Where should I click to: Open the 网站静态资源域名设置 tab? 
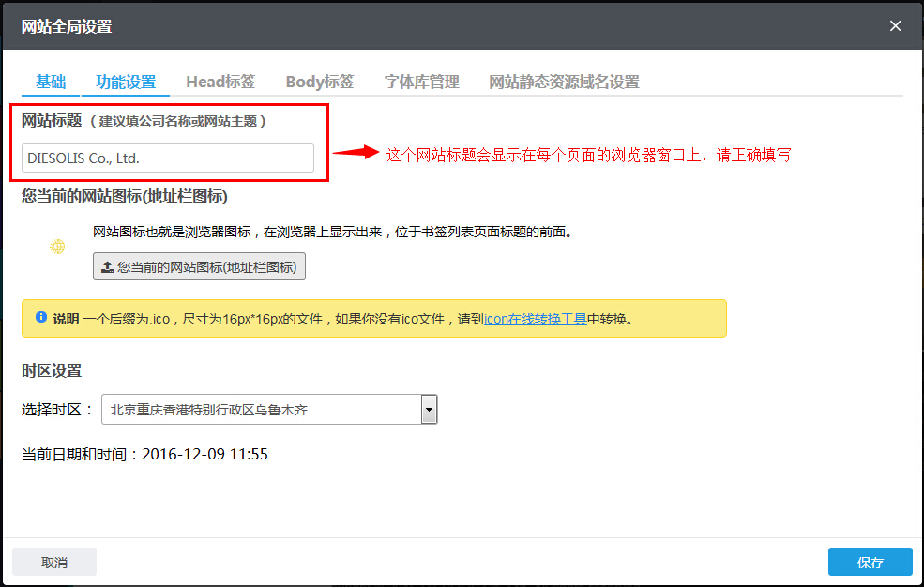pos(563,82)
